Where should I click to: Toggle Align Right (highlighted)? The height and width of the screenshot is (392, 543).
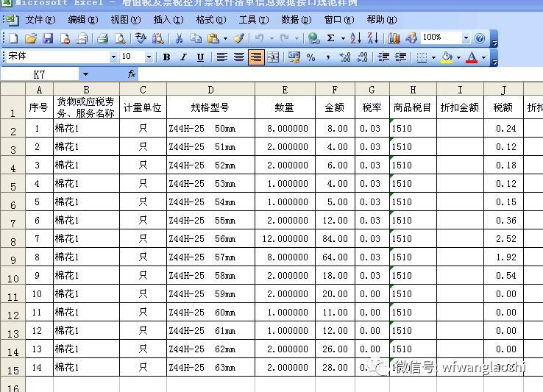pyautogui.click(x=256, y=57)
